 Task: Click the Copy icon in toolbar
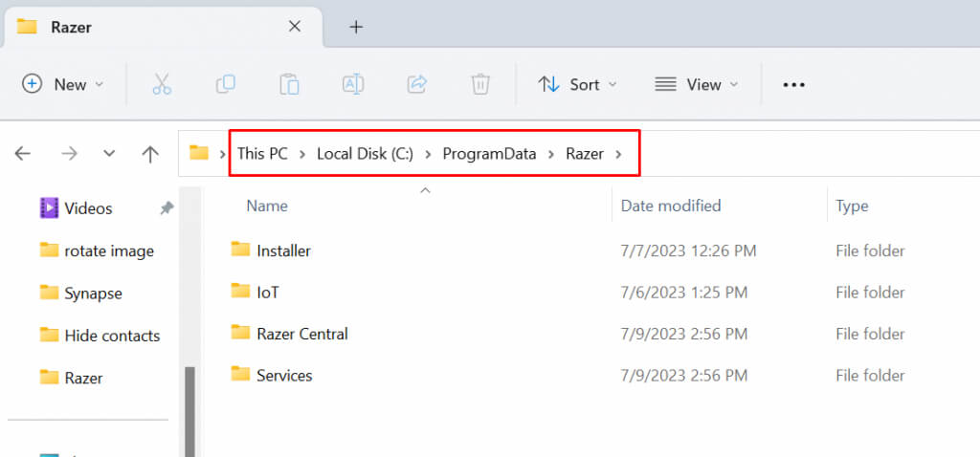(226, 84)
